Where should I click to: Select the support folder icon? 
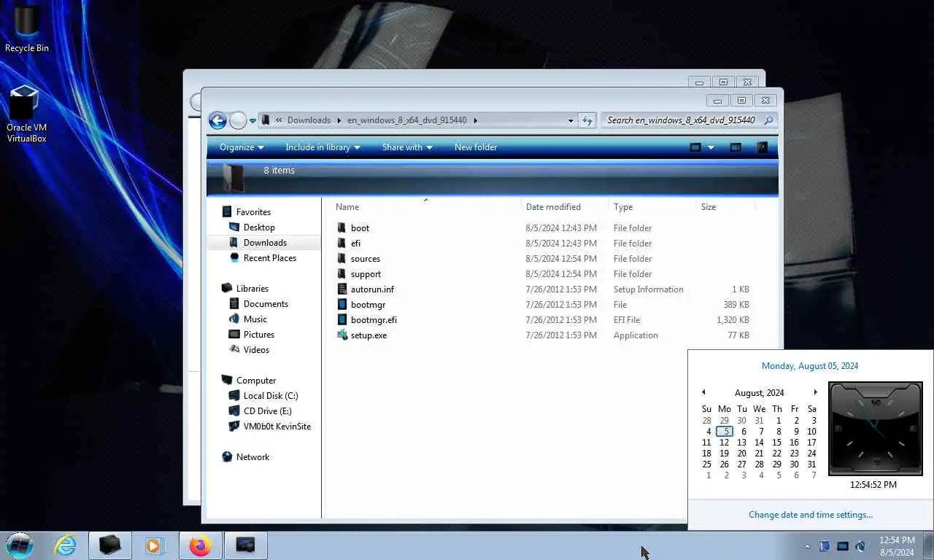point(342,274)
